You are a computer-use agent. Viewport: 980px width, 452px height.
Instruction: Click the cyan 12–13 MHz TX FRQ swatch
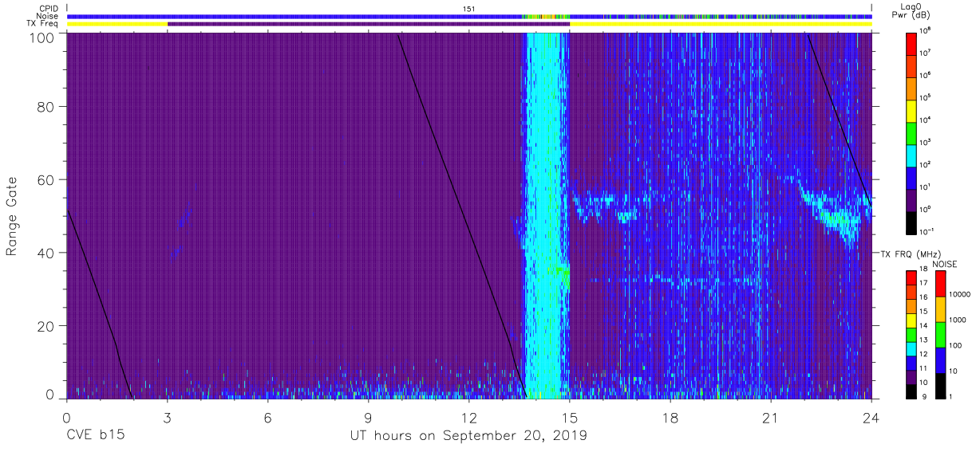(x=911, y=348)
